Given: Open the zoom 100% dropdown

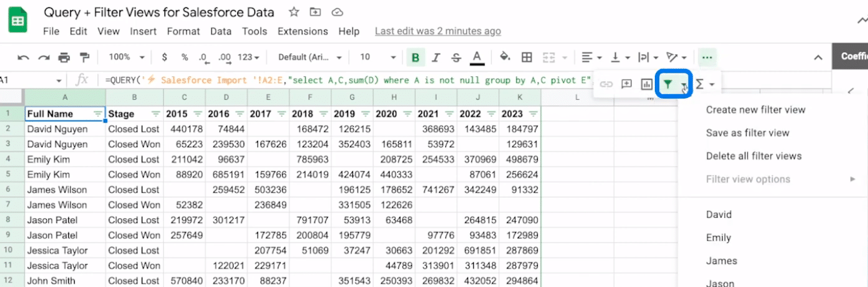Looking at the screenshot, I should [126, 57].
